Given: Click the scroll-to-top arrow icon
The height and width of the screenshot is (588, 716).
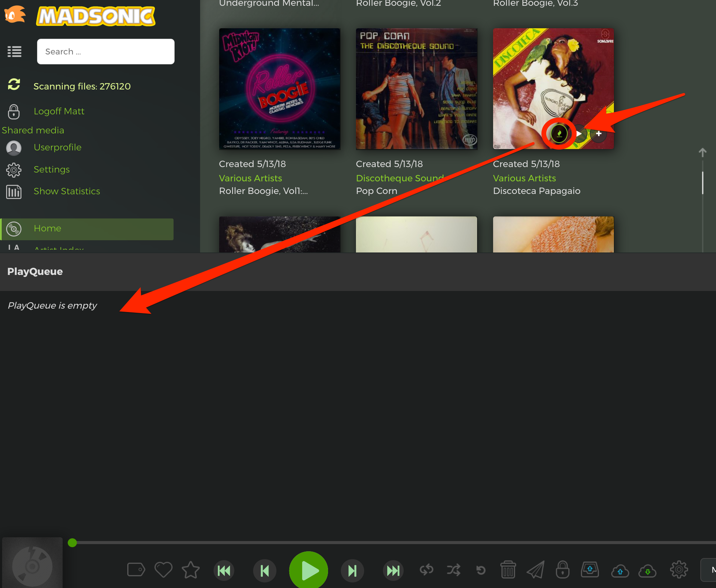Looking at the screenshot, I should click(702, 152).
